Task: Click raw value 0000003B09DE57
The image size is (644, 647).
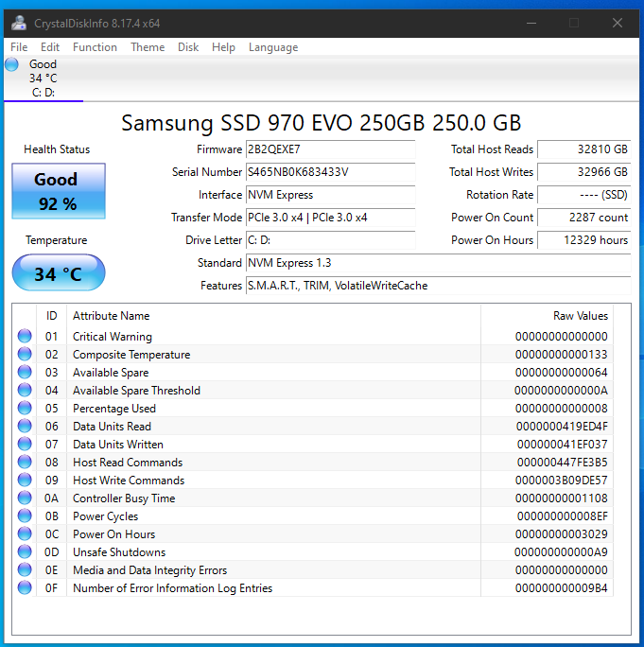Action: coord(562,481)
